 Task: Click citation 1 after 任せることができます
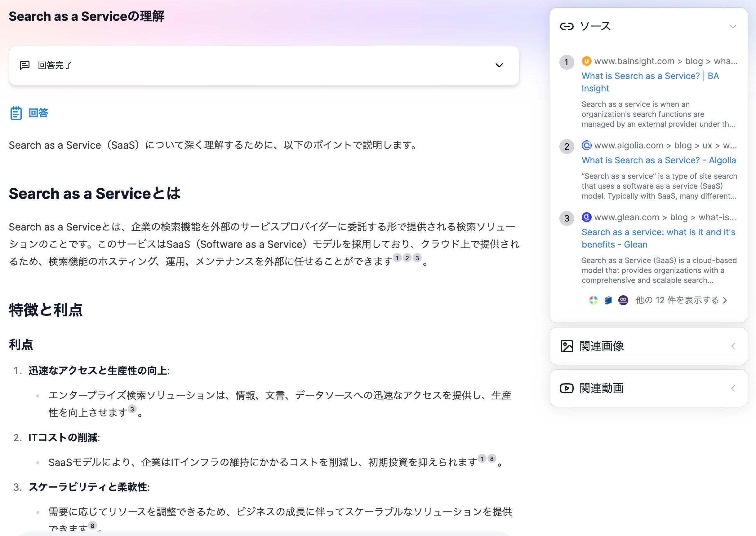[x=397, y=258]
